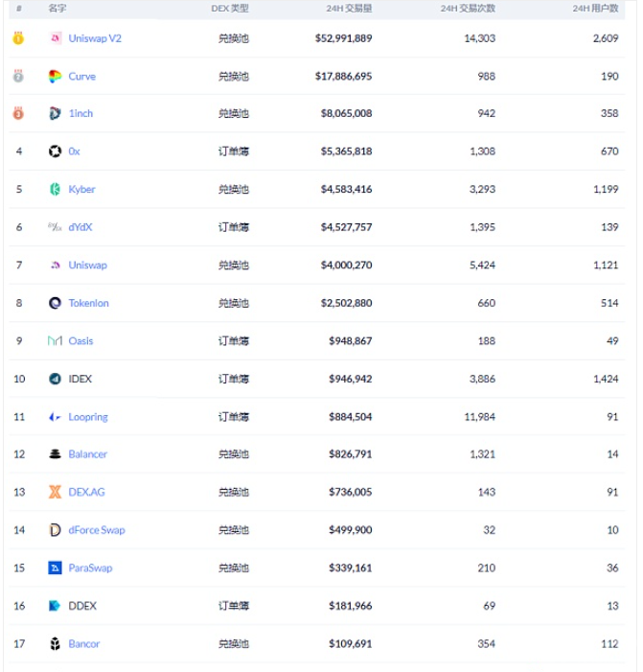This screenshot has height=672, width=643.
Task: Select the $17,886,695 volume value
Action: [344, 77]
